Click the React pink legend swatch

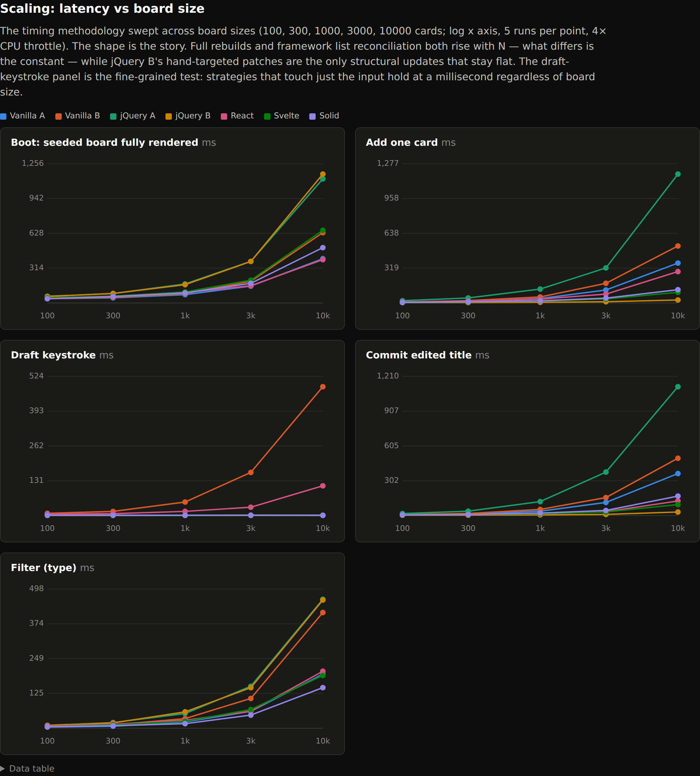[224, 116]
